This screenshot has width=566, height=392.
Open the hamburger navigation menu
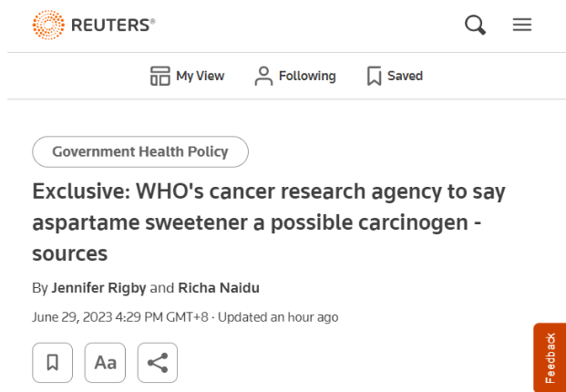522,26
